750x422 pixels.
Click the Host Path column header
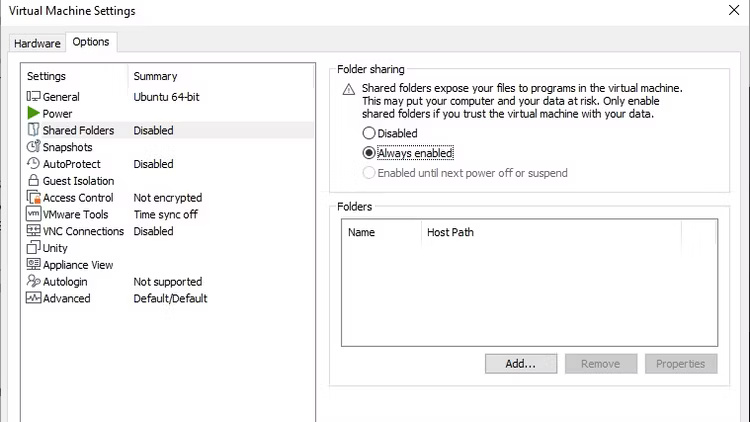[450, 232]
